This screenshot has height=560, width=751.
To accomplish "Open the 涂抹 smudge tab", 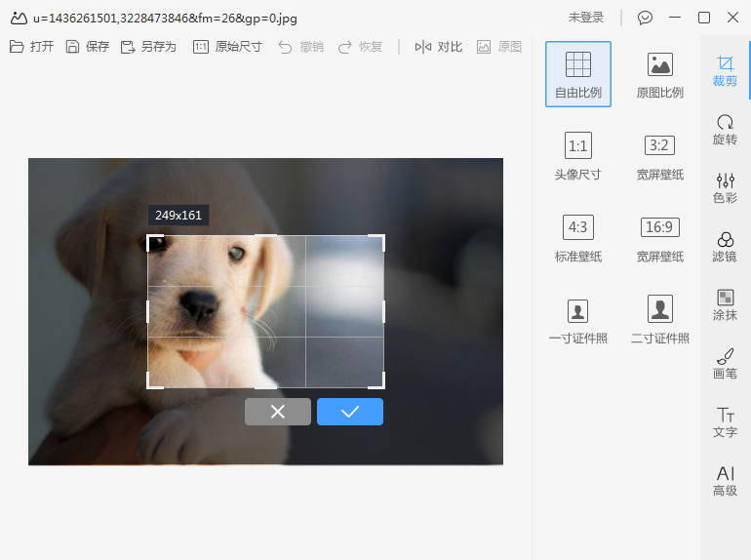I will (x=725, y=305).
